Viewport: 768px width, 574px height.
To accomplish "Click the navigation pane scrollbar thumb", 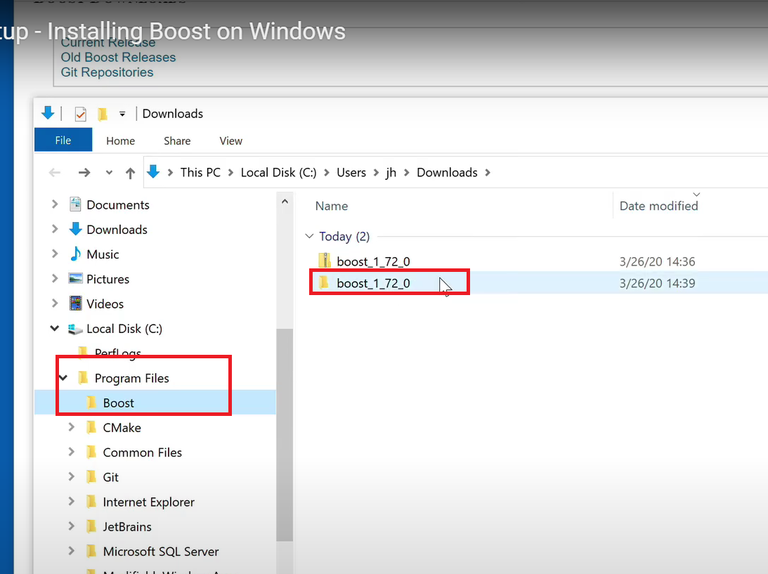I will (x=285, y=435).
